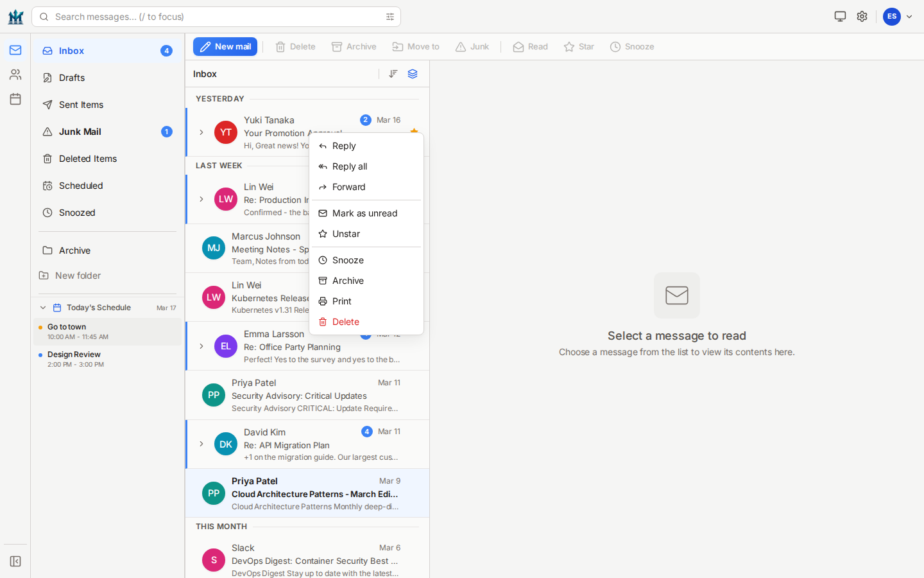Open the Calendar icon in the left rail

click(x=15, y=98)
